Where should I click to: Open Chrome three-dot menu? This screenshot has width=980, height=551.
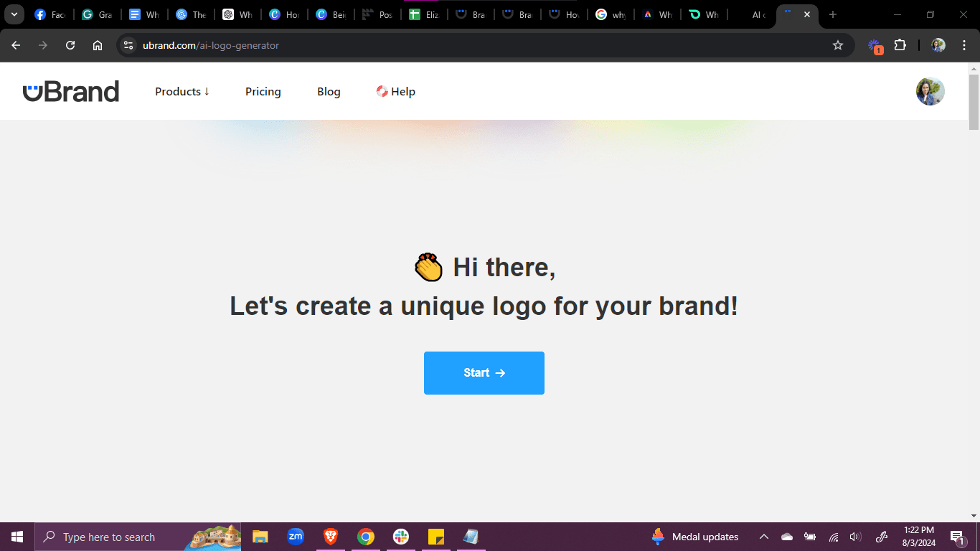point(963,45)
